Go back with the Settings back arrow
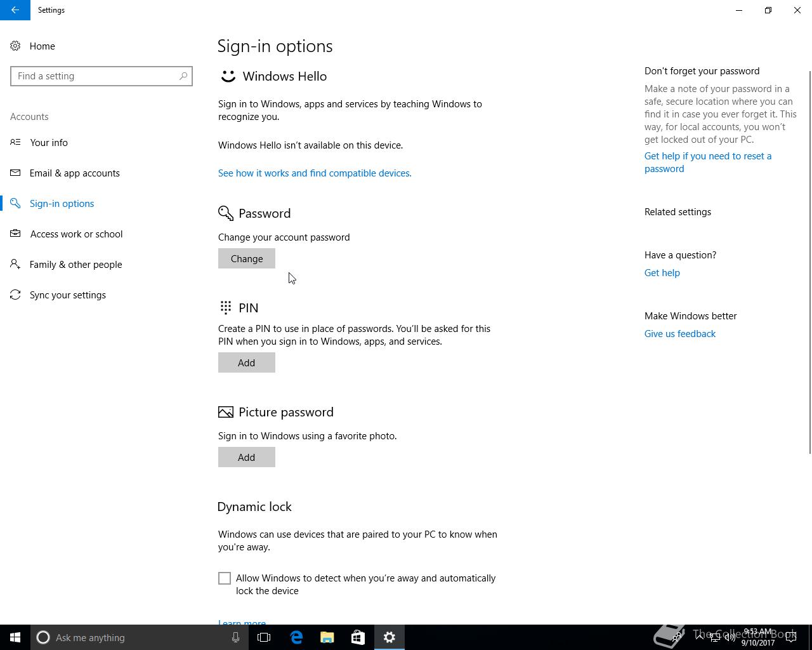This screenshot has height=650, width=812. coord(15,10)
